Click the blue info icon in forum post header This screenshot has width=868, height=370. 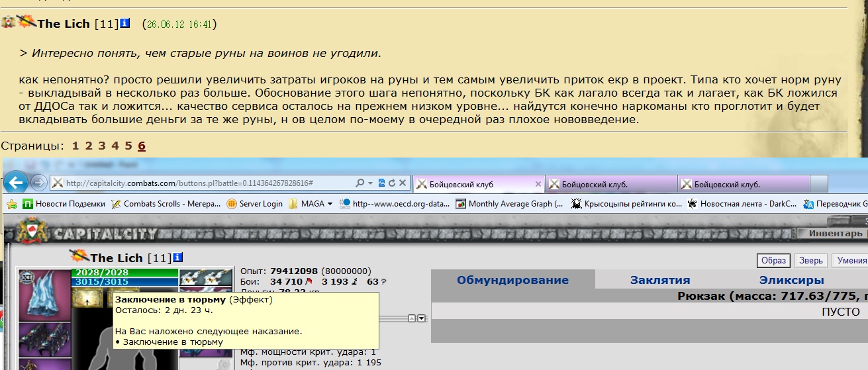click(125, 23)
